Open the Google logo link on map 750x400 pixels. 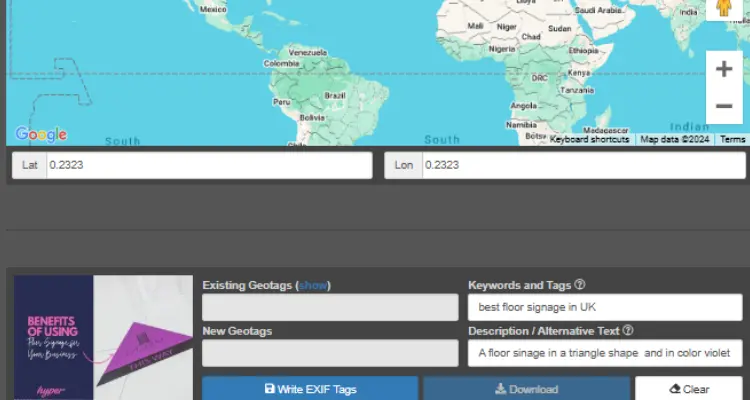(x=41, y=134)
